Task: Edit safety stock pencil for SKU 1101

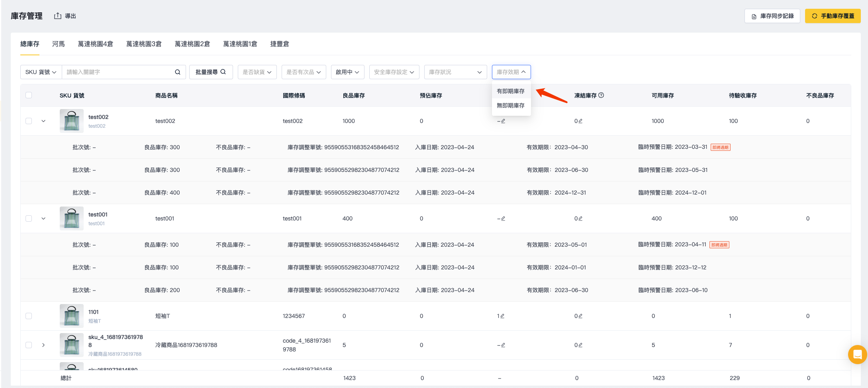Action: pyautogui.click(x=502, y=316)
